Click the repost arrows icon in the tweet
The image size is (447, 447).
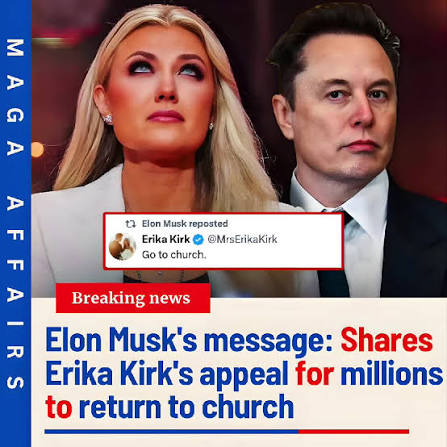[x=130, y=224]
